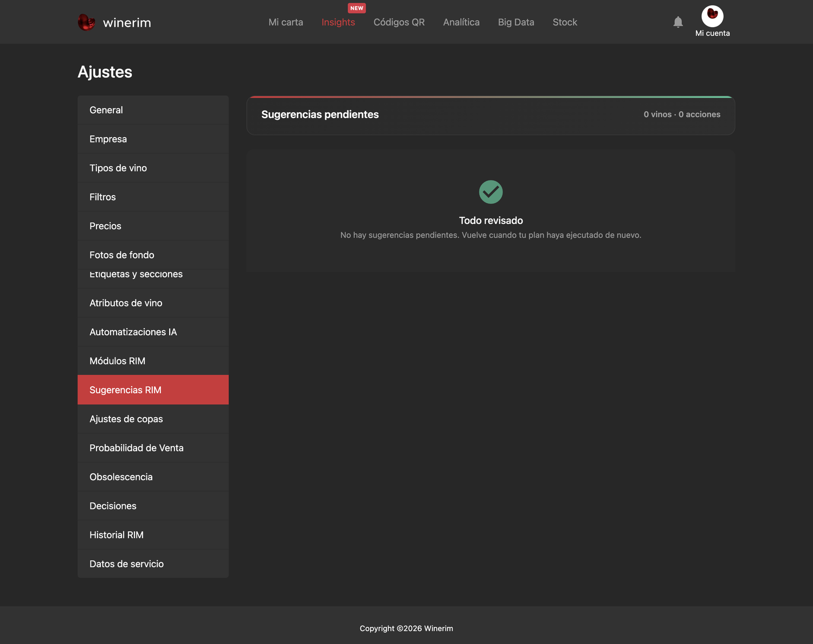Open the Mi carta section
The width and height of the screenshot is (813, 644).
[x=286, y=22]
